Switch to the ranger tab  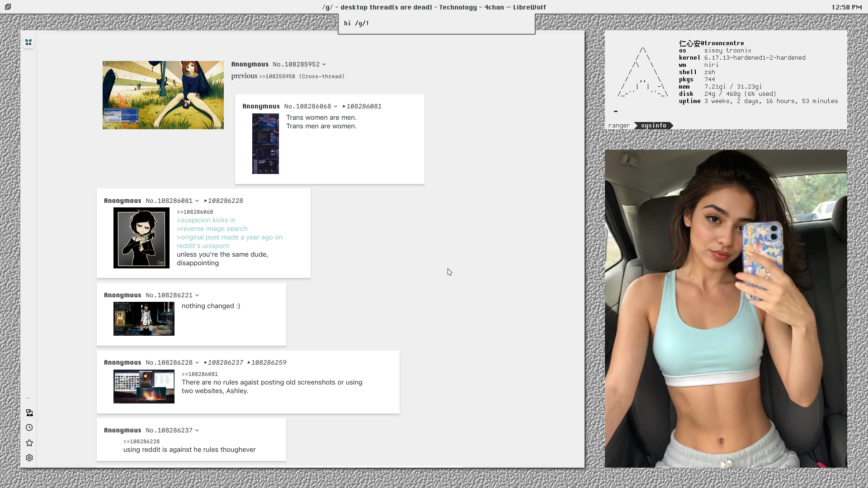point(619,126)
